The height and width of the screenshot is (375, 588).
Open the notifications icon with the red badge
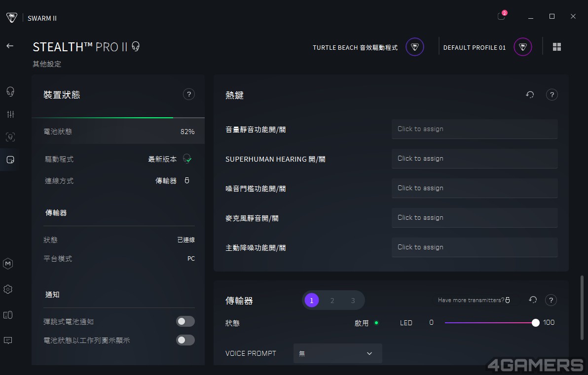pyautogui.click(x=501, y=16)
